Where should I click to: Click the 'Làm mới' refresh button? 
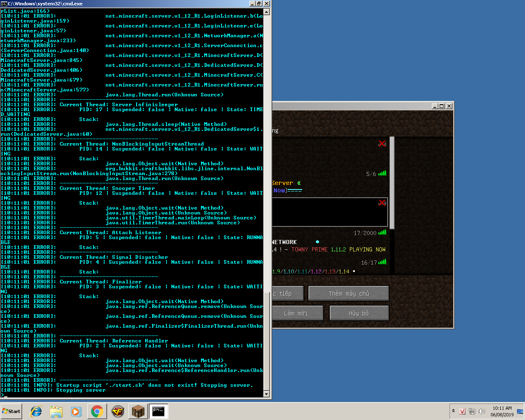coord(298,313)
